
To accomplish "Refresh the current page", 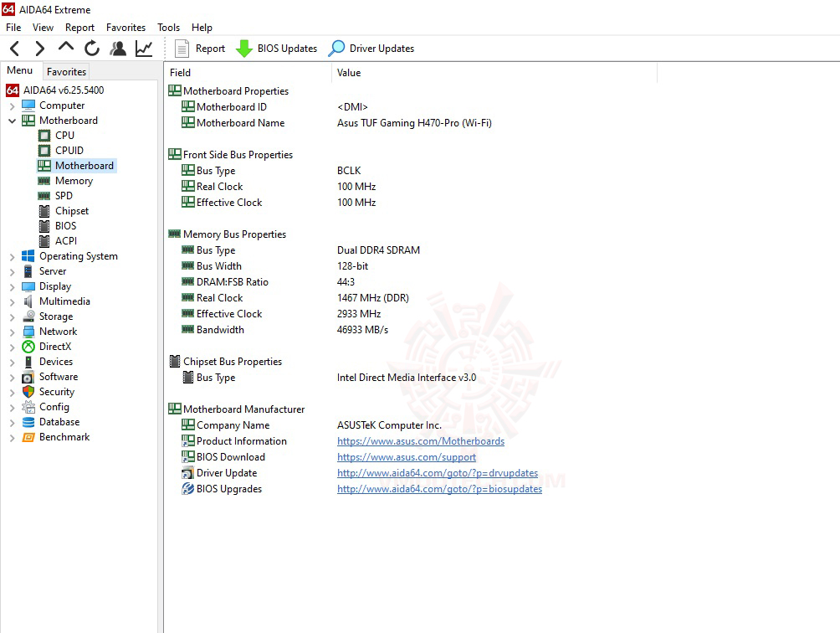I will click(91, 48).
